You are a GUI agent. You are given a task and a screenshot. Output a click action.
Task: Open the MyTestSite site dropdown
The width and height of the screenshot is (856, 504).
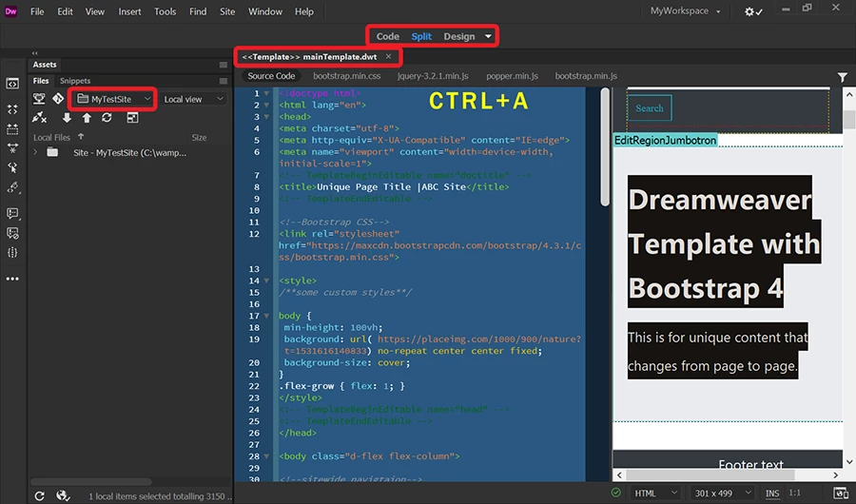113,100
